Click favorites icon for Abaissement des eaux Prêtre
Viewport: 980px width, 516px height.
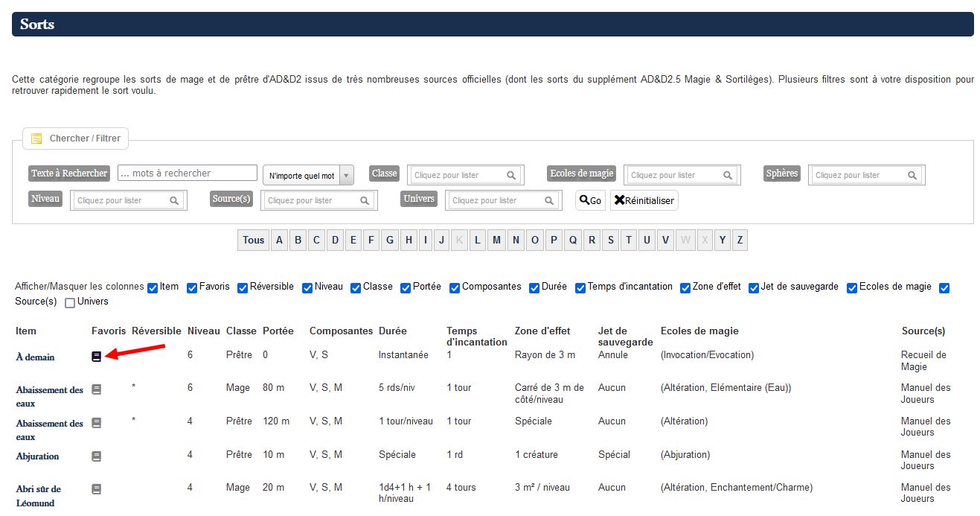click(x=96, y=423)
